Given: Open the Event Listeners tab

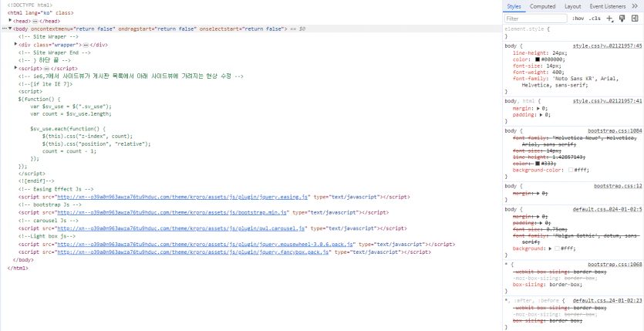Looking at the screenshot, I should pos(608,6).
